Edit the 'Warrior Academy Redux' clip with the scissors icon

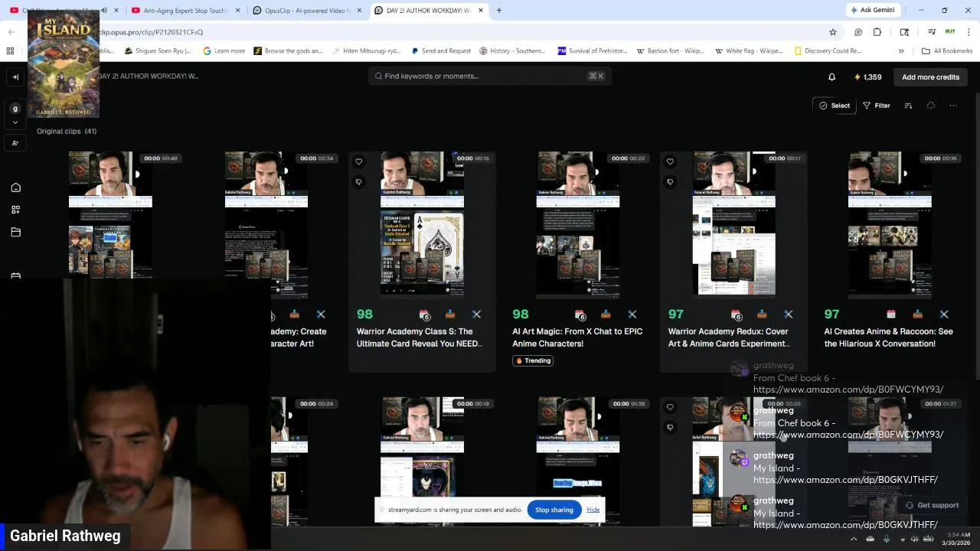coord(789,314)
